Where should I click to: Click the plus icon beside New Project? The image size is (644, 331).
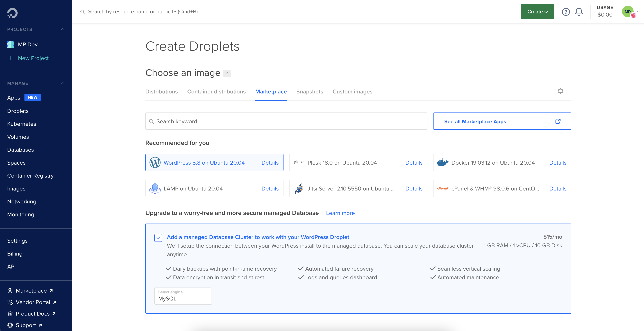[11, 58]
